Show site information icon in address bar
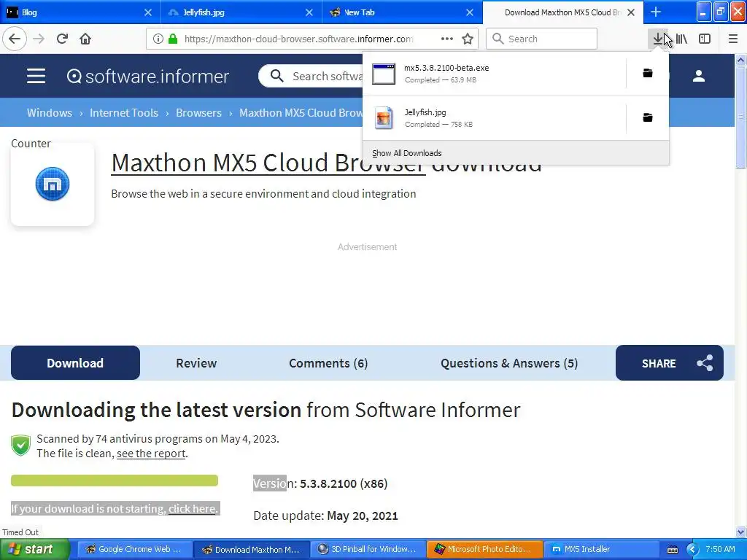The height and width of the screenshot is (560, 747). pyautogui.click(x=158, y=39)
